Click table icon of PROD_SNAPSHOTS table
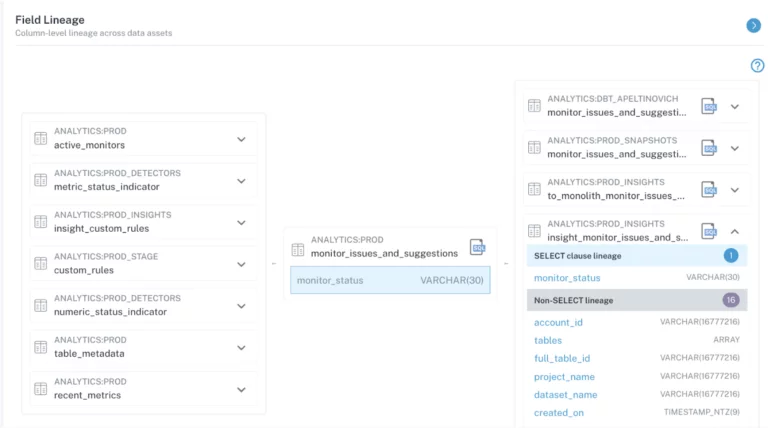Viewport: 768px width, 428px height. (x=534, y=147)
